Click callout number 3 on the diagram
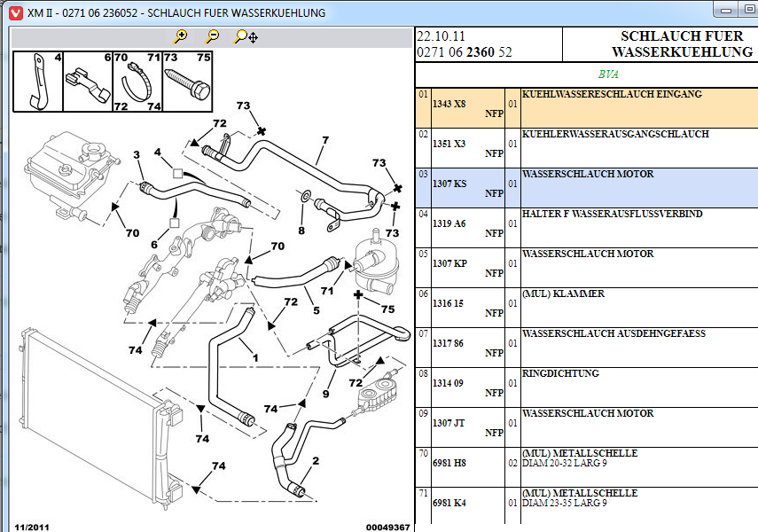This screenshot has height=532, width=758. coord(137,155)
